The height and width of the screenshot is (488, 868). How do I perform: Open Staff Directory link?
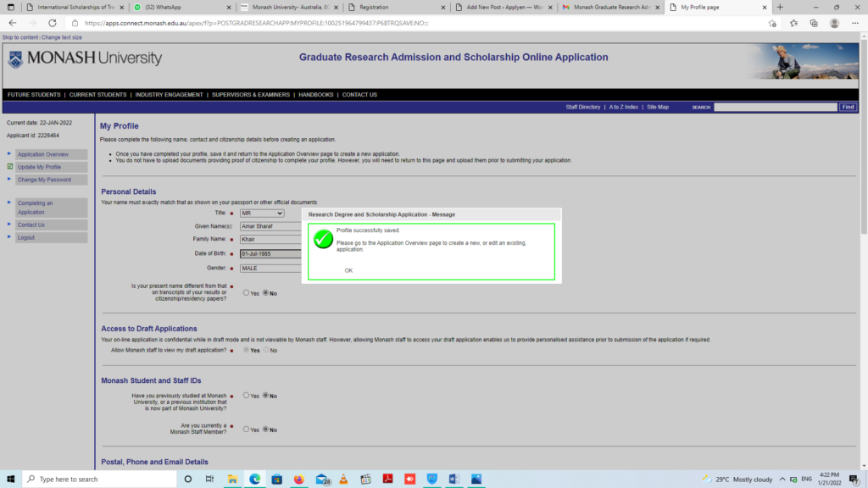[583, 108]
